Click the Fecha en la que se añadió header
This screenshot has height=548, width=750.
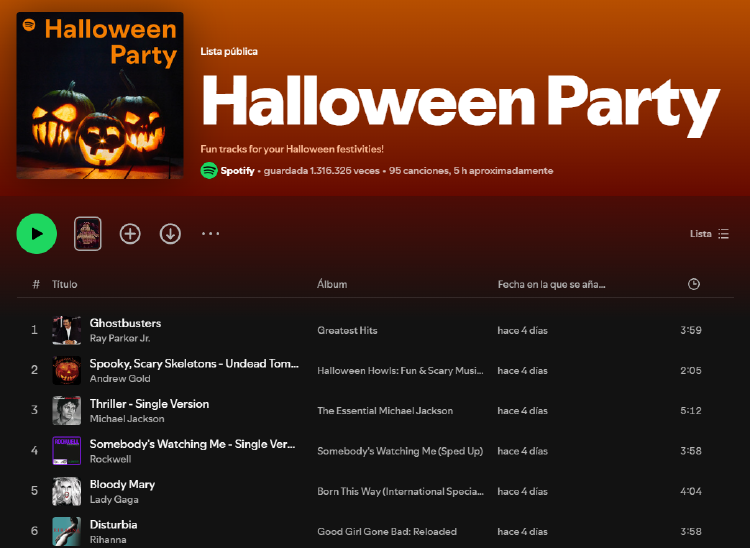point(551,285)
